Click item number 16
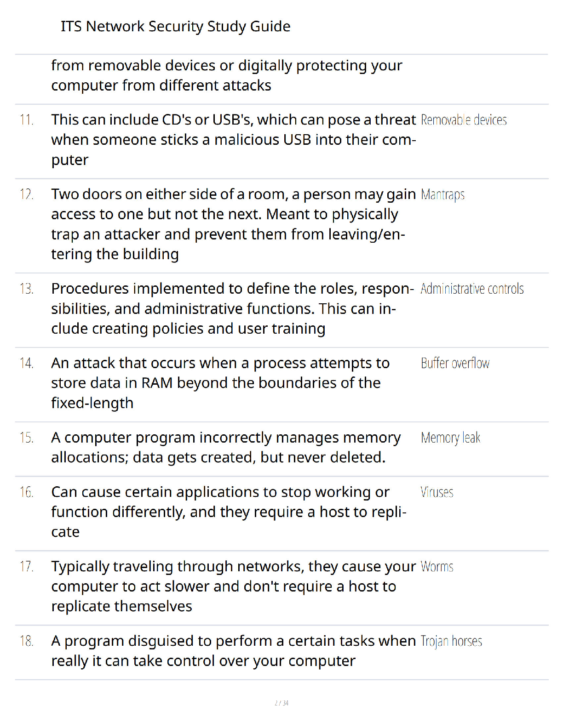The height and width of the screenshot is (728, 563). [x=27, y=492]
